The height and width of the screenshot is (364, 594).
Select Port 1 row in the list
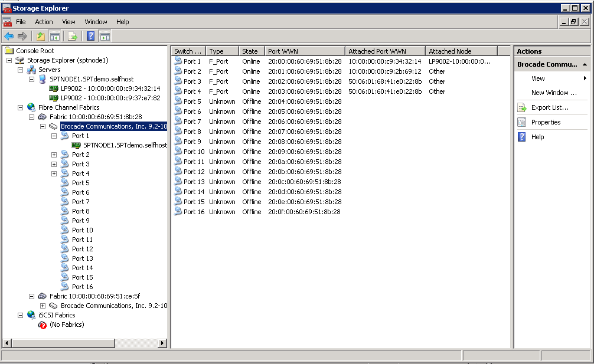pos(335,61)
